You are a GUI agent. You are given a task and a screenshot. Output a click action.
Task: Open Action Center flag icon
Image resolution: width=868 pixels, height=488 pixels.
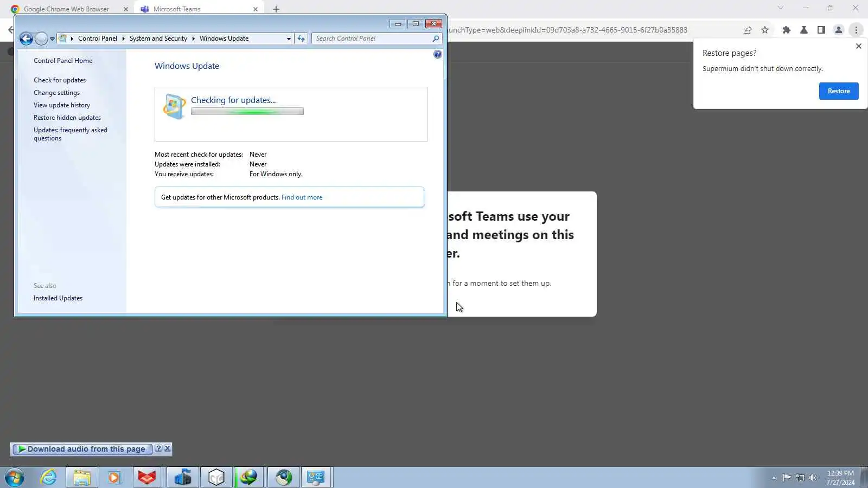click(787, 478)
